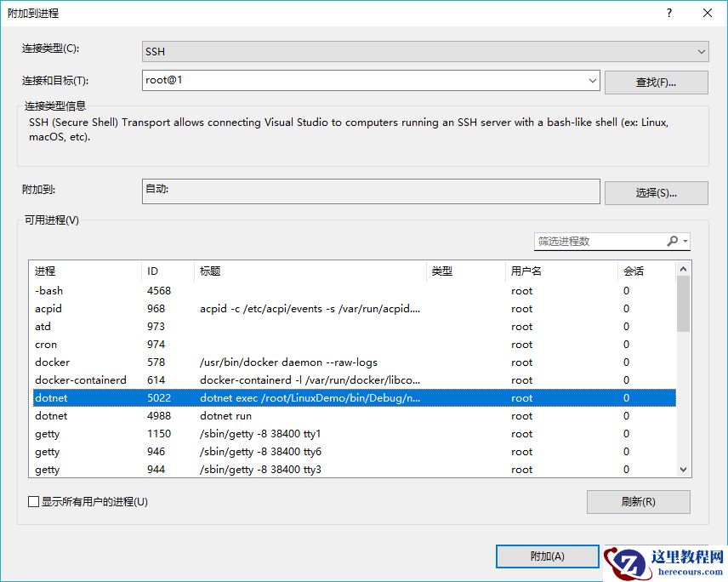Click the 选择(S)... button
This screenshot has width=728, height=582.
click(656, 193)
